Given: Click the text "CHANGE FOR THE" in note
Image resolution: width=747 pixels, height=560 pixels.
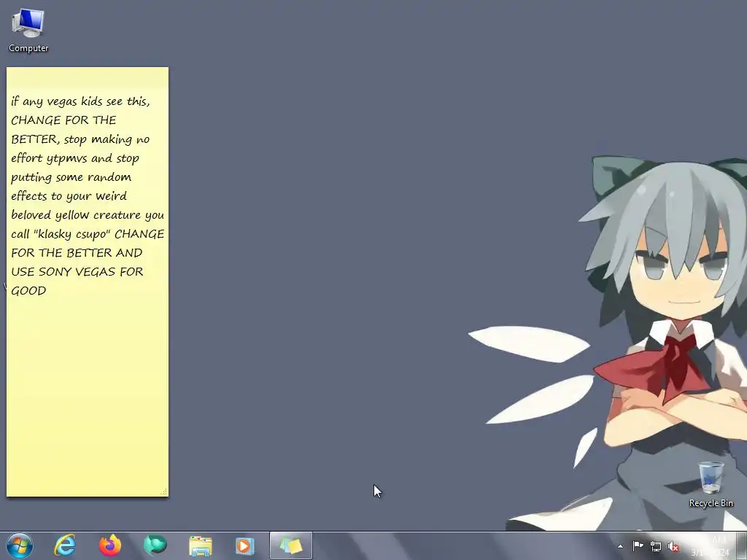Looking at the screenshot, I should click(64, 120).
